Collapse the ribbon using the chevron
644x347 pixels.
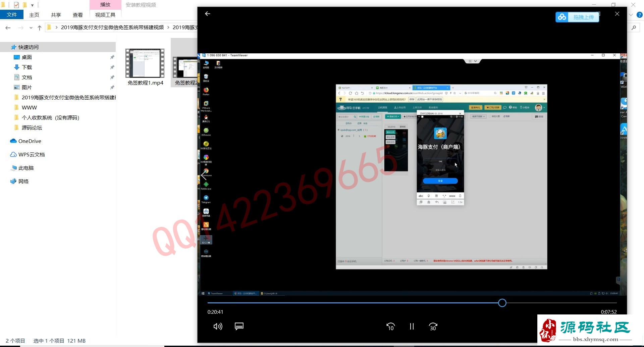pos(631,15)
